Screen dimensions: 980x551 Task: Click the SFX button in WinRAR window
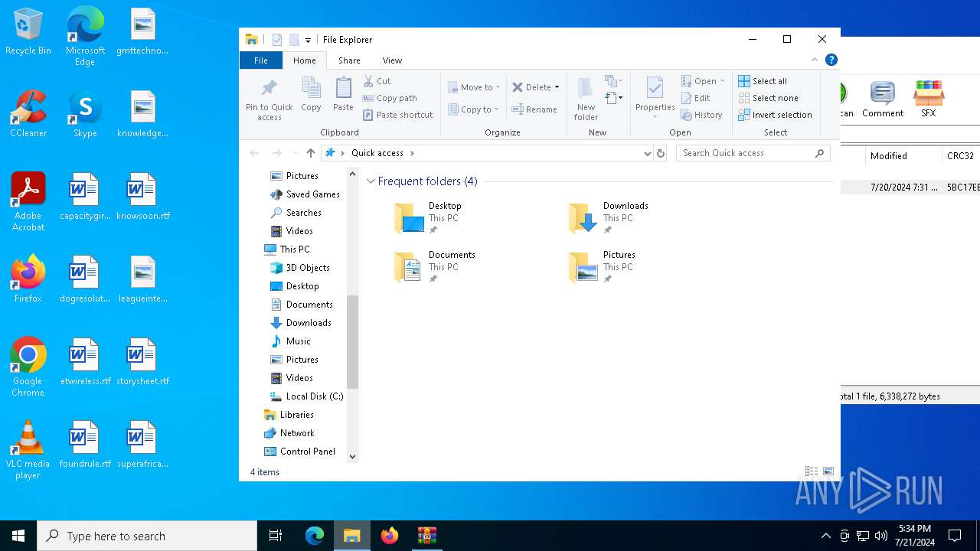(x=928, y=99)
